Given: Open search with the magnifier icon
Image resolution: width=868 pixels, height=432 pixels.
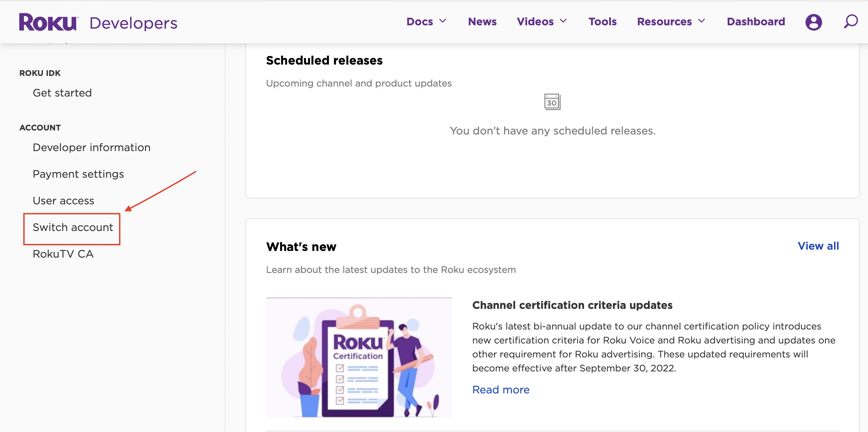Looking at the screenshot, I should 850,22.
